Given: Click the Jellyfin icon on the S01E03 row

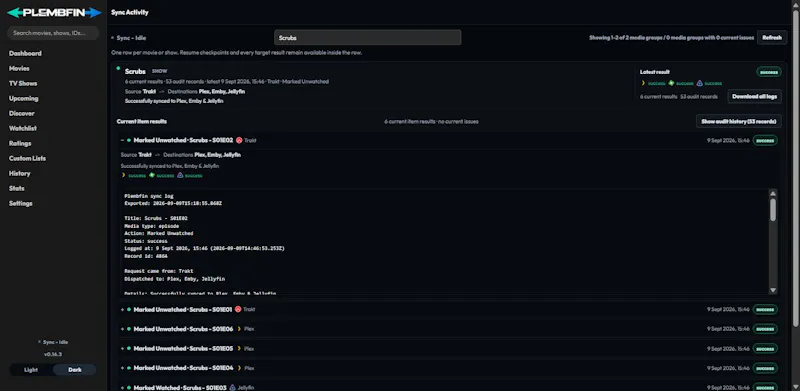Looking at the screenshot, I should (233, 387).
